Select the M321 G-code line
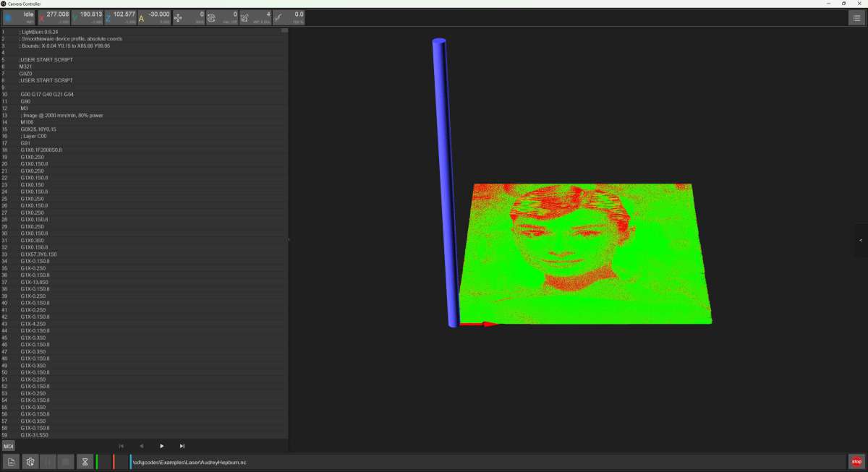This screenshot has height=472, width=868. [26, 66]
